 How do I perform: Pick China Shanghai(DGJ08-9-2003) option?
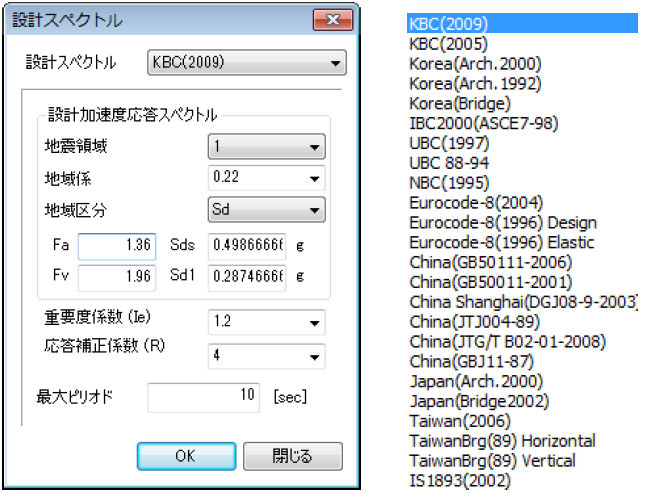[522, 302]
